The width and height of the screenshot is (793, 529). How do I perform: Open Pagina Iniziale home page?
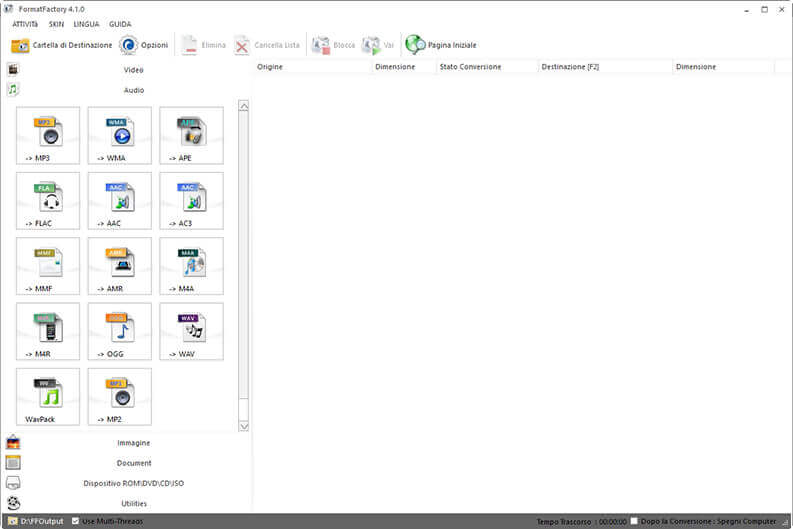pyautogui.click(x=441, y=45)
